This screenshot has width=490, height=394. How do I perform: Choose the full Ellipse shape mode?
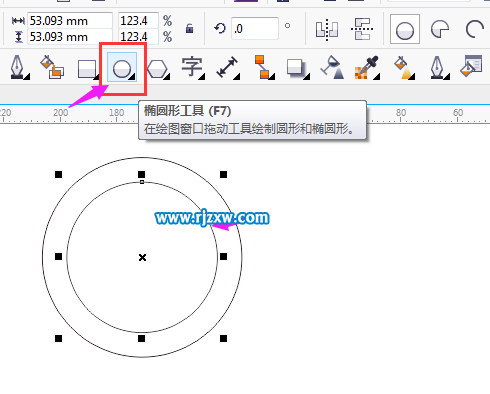click(x=405, y=29)
